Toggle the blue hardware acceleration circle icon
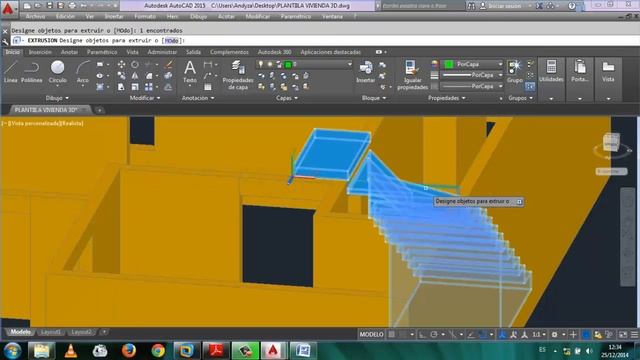 (586, 335)
